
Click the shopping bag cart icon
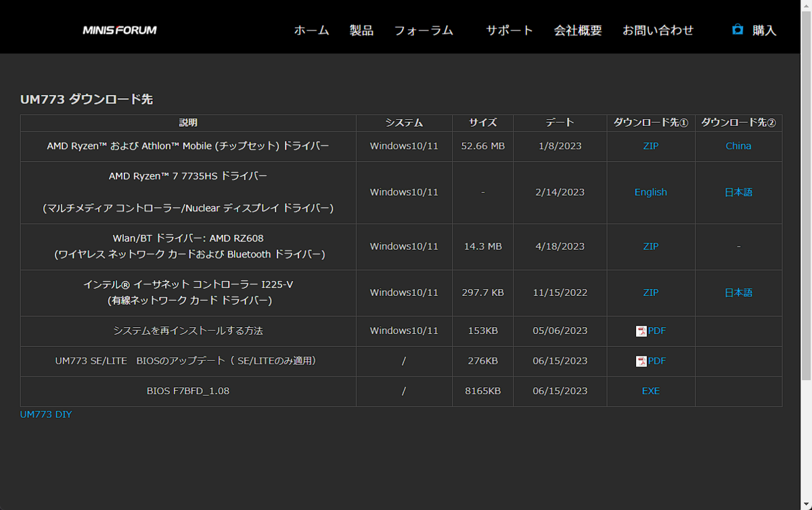[x=738, y=30]
